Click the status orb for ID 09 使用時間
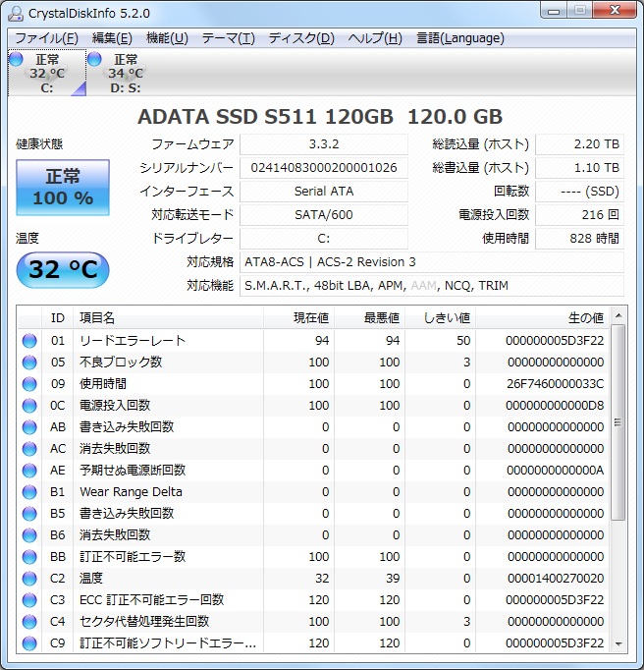The image size is (644, 670). pyautogui.click(x=29, y=384)
